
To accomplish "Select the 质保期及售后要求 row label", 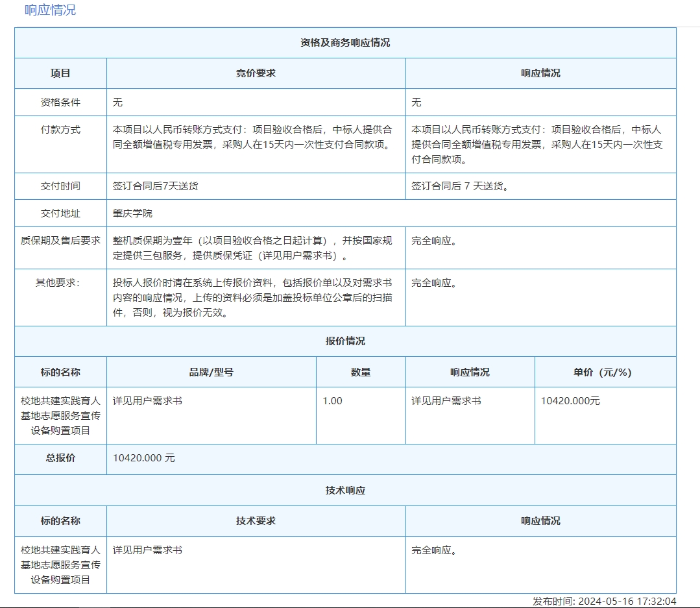I will 60,241.
